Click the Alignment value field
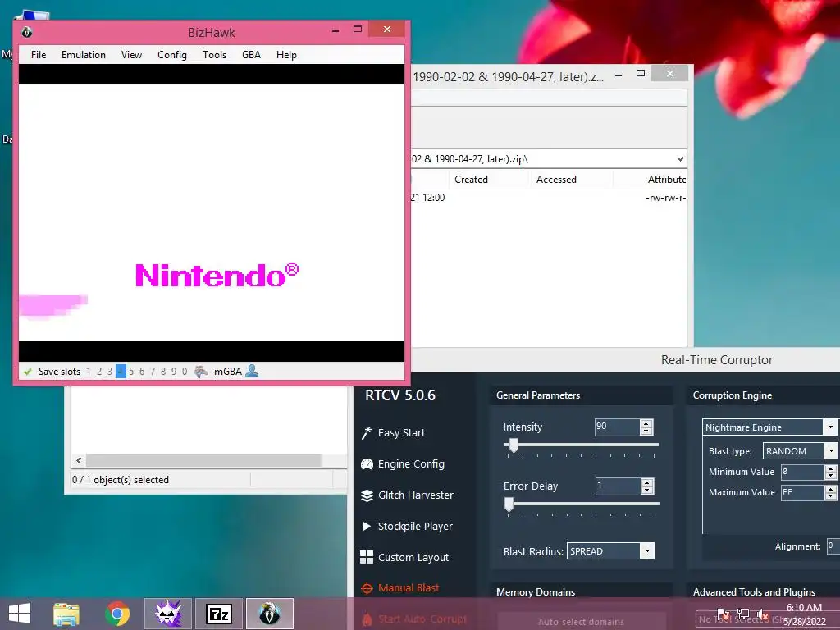Image resolution: width=840 pixels, height=630 pixels. [833, 546]
